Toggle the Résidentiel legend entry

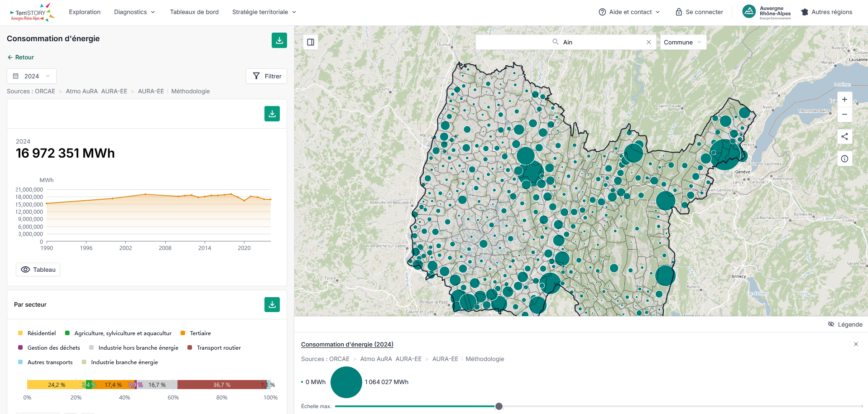(37, 333)
